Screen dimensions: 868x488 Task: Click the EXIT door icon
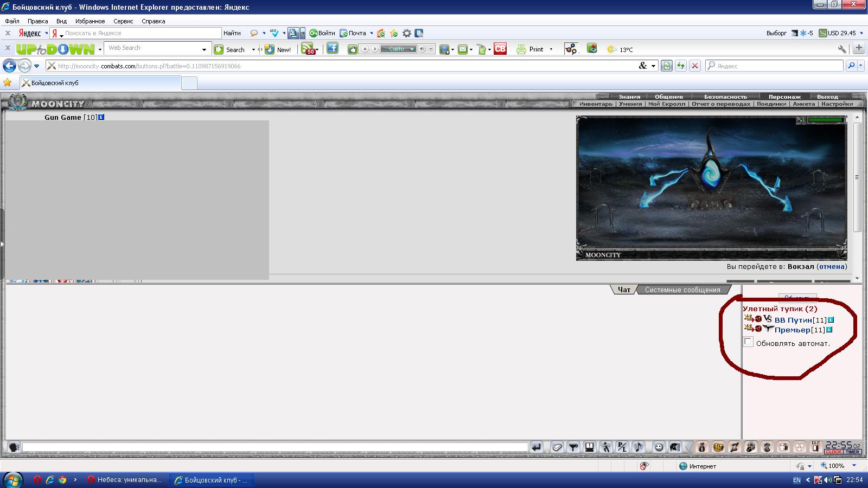pos(816,447)
